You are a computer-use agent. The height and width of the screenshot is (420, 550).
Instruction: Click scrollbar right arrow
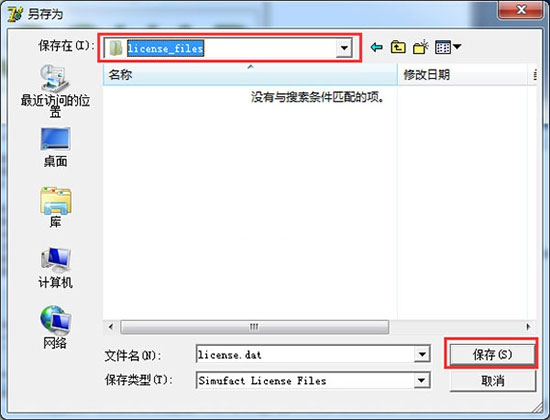point(528,327)
